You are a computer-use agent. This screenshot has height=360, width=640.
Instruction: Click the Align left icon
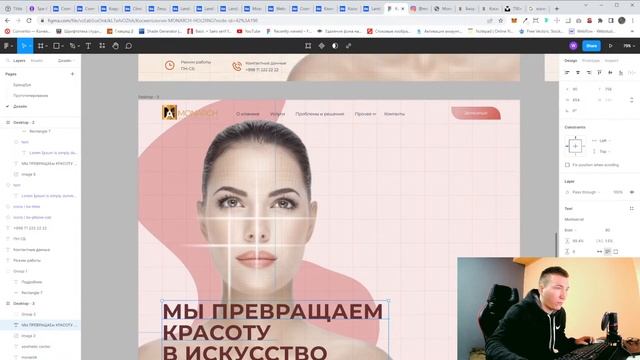tap(567, 72)
